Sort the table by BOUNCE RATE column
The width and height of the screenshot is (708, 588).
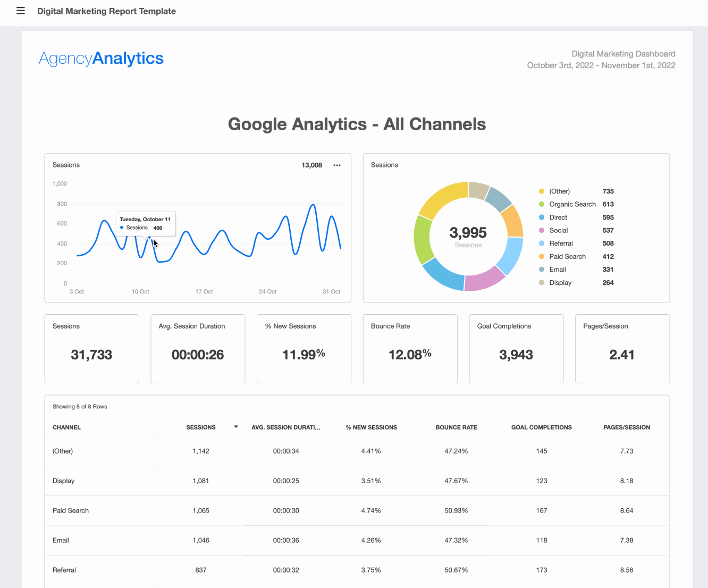pos(456,427)
